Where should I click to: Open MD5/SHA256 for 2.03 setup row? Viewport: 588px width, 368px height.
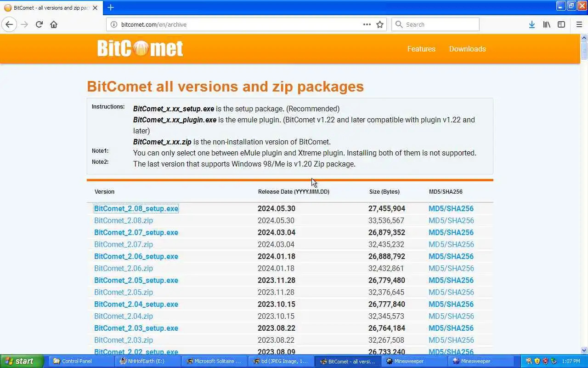(x=451, y=328)
